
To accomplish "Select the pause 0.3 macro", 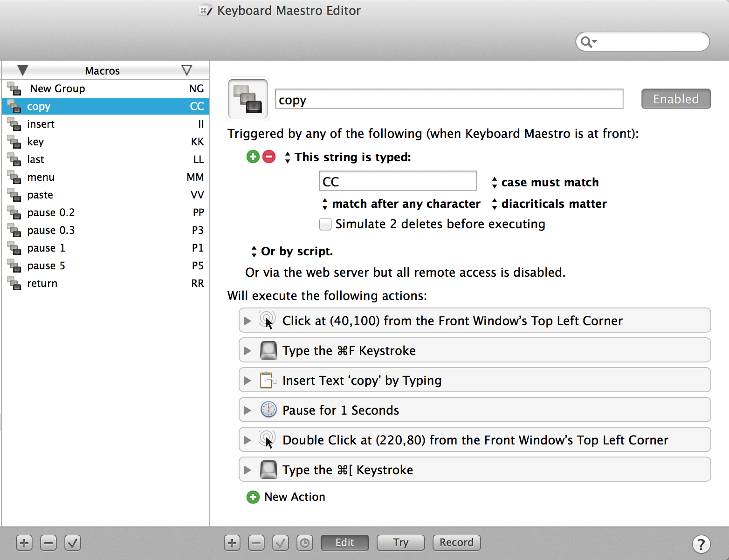I will [x=105, y=230].
